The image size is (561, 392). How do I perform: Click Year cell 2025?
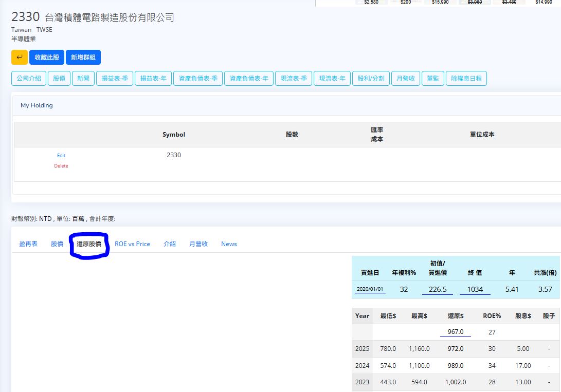coord(362,348)
